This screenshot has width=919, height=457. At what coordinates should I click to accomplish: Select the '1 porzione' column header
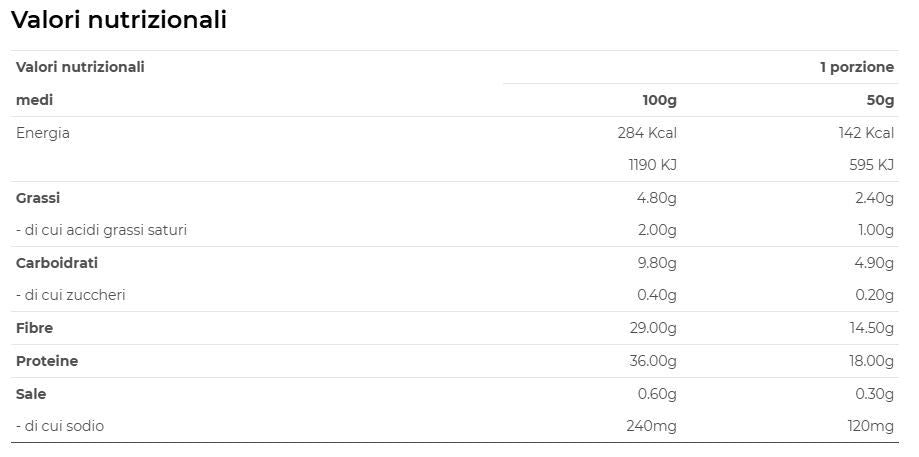[x=856, y=67]
